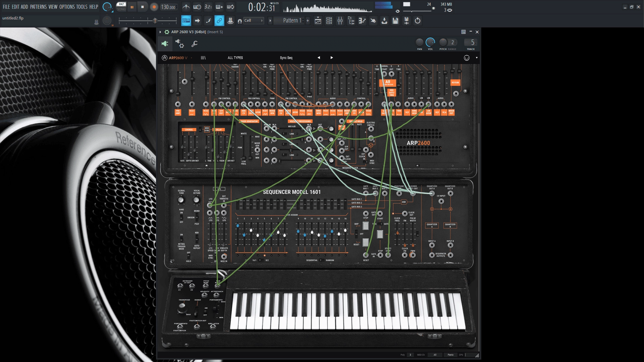Open the PATTERNS menu

point(38,7)
